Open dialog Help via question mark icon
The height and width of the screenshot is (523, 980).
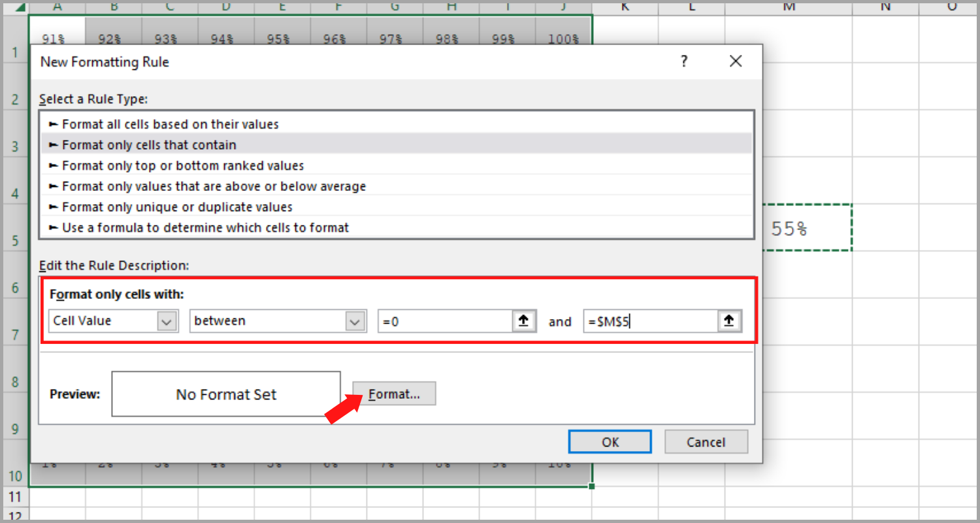pos(683,61)
